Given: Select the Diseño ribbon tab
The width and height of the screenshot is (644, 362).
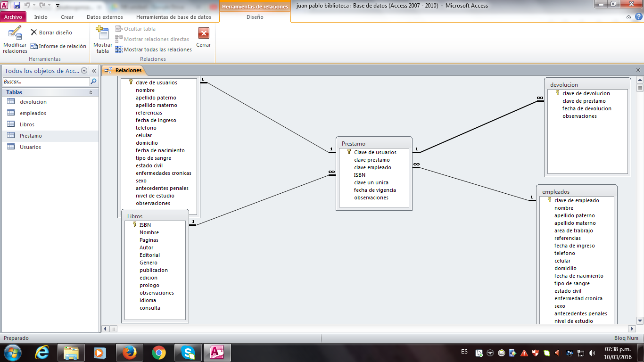Looking at the screenshot, I should click(x=255, y=17).
